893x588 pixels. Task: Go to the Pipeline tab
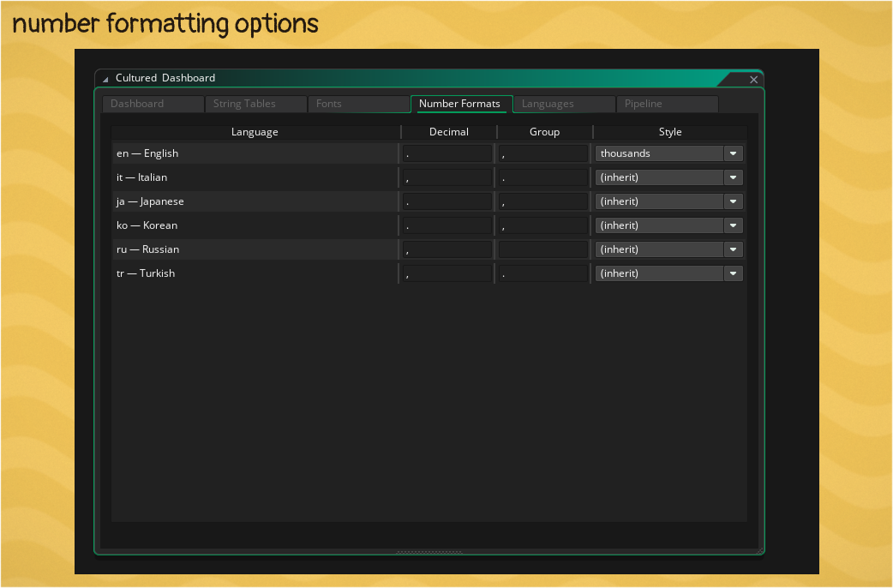(x=668, y=104)
